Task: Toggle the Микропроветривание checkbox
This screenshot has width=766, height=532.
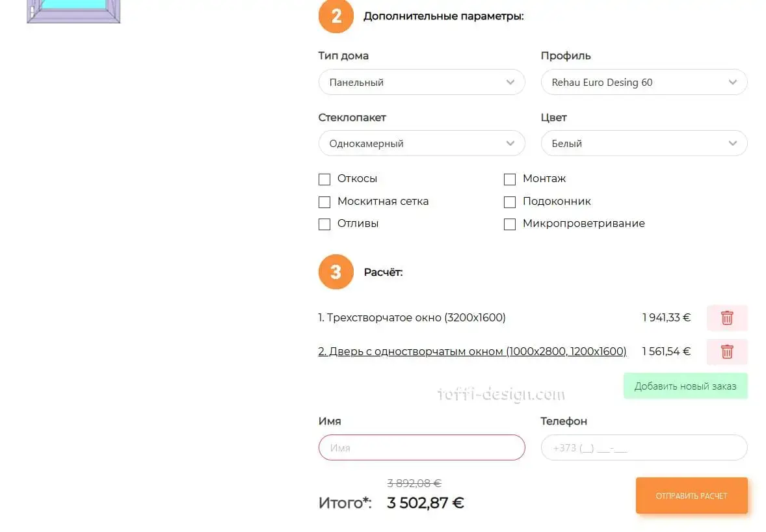Action: coord(510,224)
